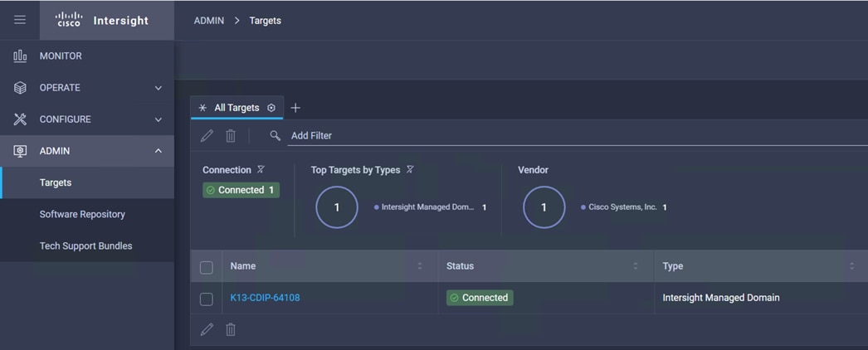Click the Operate cube icon
This screenshot has height=350, width=868.
[20, 88]
